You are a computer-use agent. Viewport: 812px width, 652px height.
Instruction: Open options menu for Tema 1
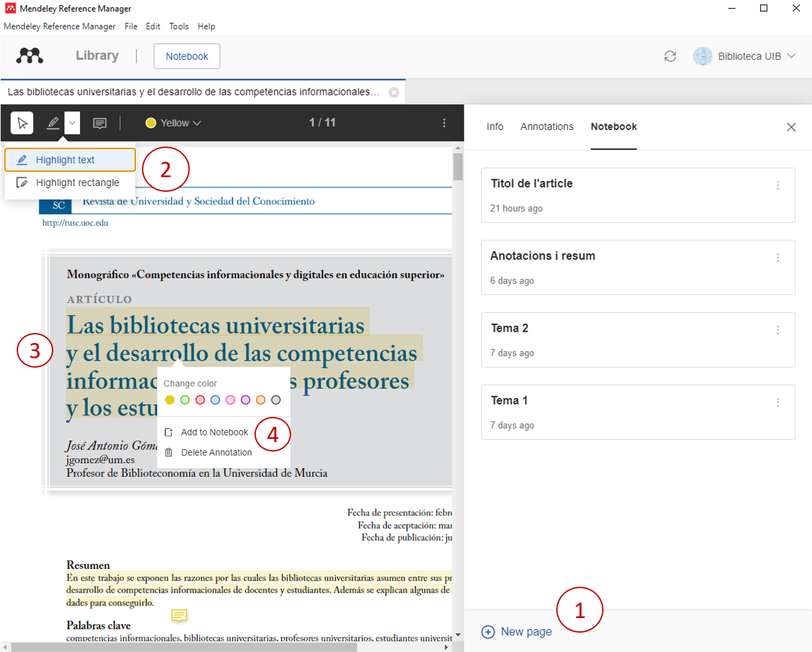point(777,402)
